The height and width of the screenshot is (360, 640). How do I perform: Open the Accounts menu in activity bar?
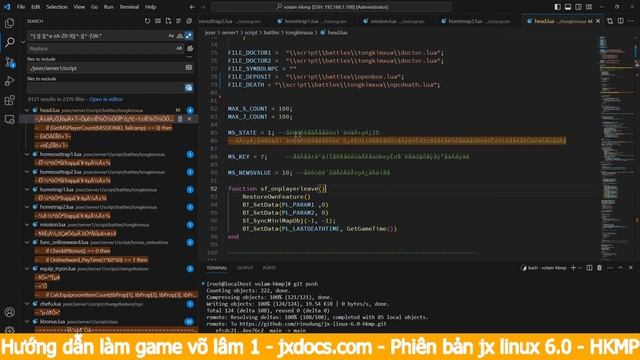[x=9, y=312]
